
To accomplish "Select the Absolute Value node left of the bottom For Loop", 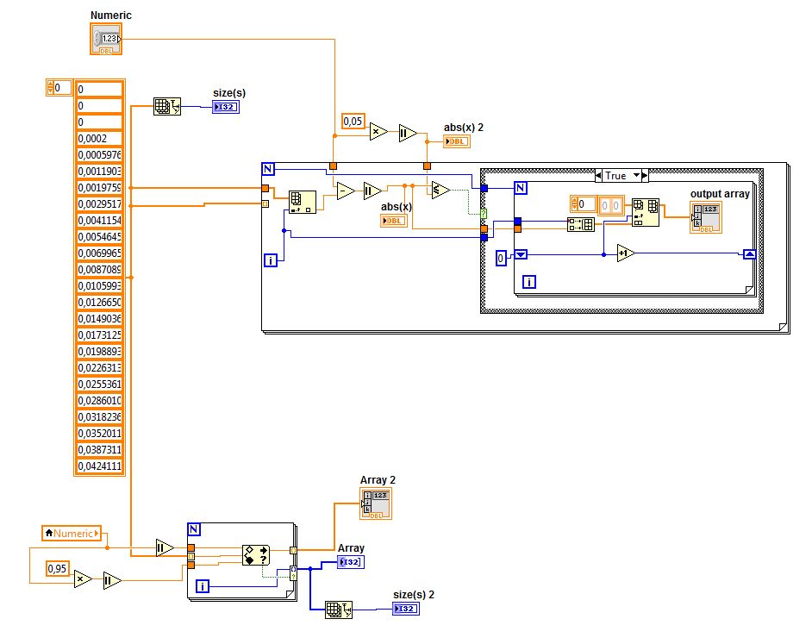I will (165, 547).
